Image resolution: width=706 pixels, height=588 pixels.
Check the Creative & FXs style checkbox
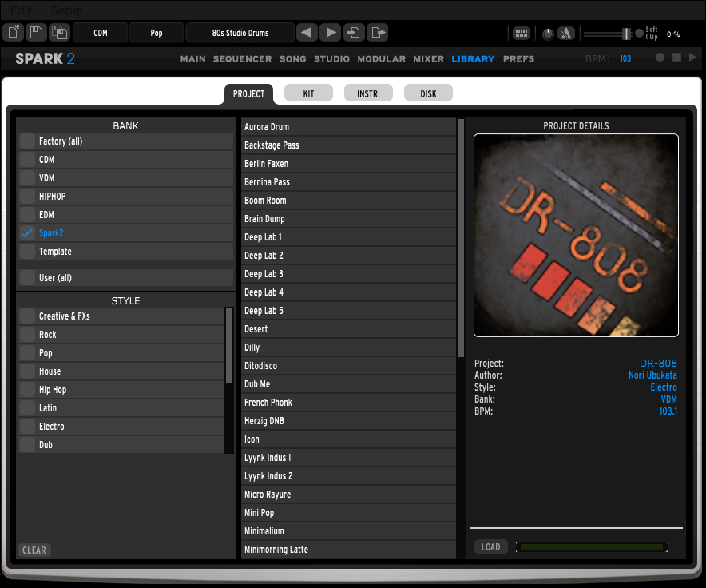click(x=27, y=316)
